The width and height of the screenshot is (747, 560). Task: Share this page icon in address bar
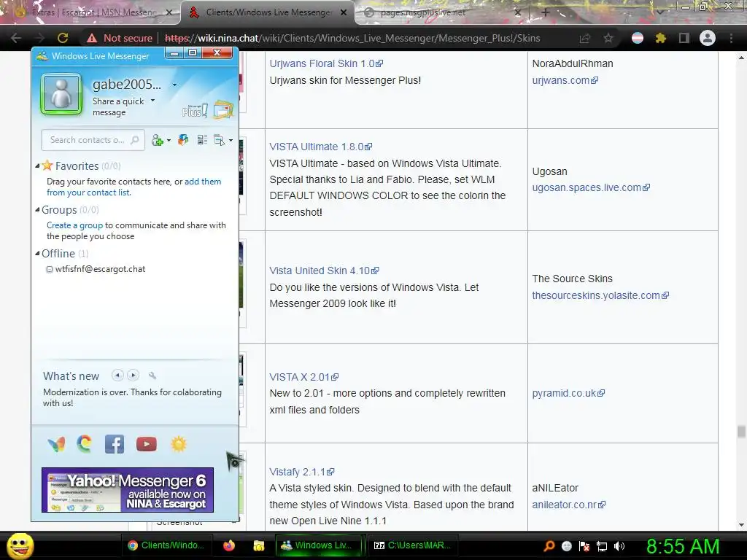(585, 38)
